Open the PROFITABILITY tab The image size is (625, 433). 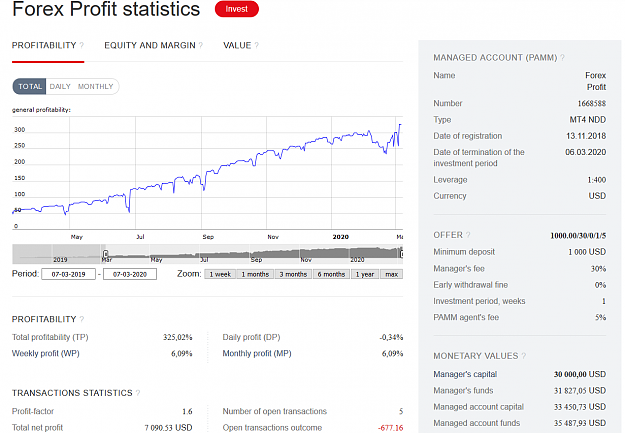[44, 45]
